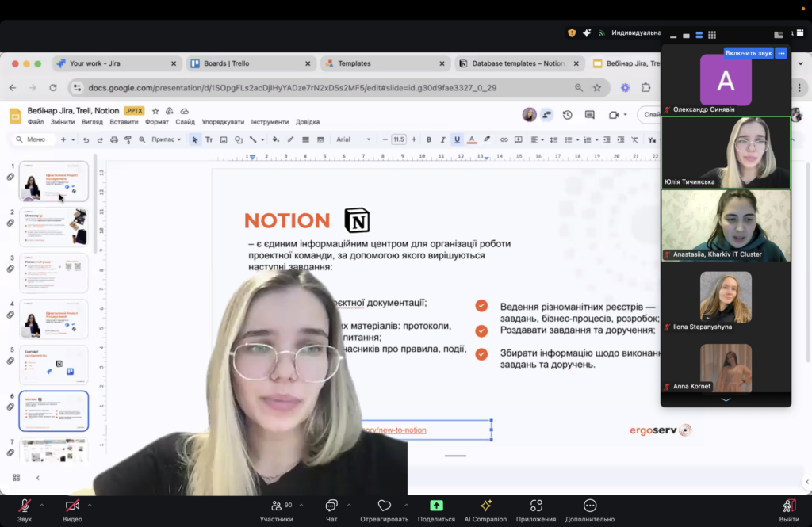Expand reactions options arrow

click(407, 505)
